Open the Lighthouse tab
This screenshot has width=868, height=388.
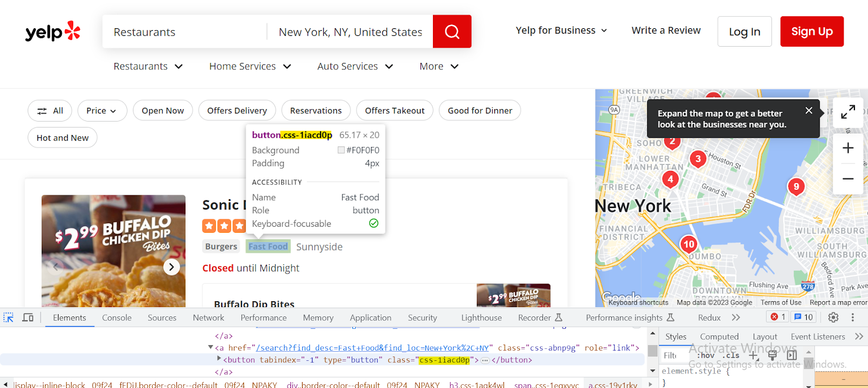[x=481, y=317]
